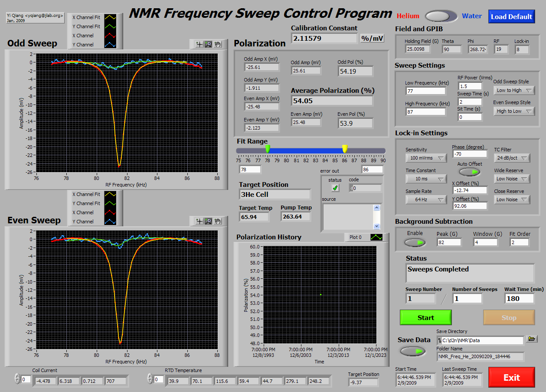Open the Sample Rate dropdown

click(426, 199)
